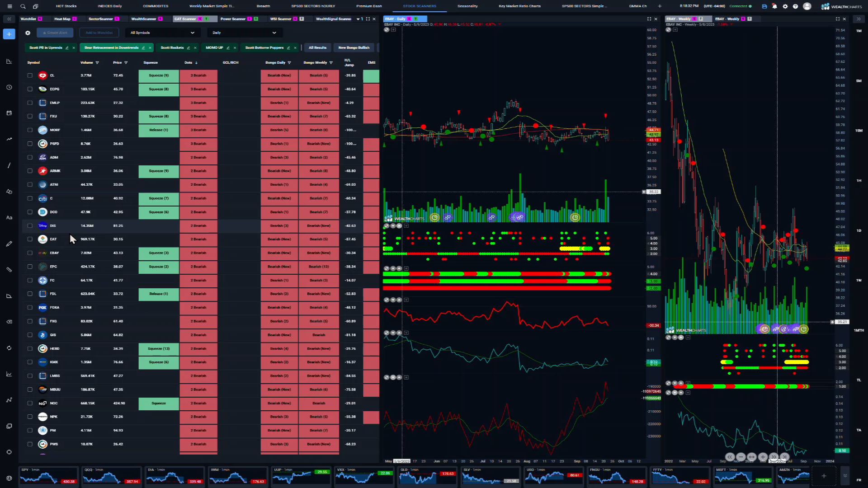
Task: Tick the checkbox for PM row
Action: (30, 431)
